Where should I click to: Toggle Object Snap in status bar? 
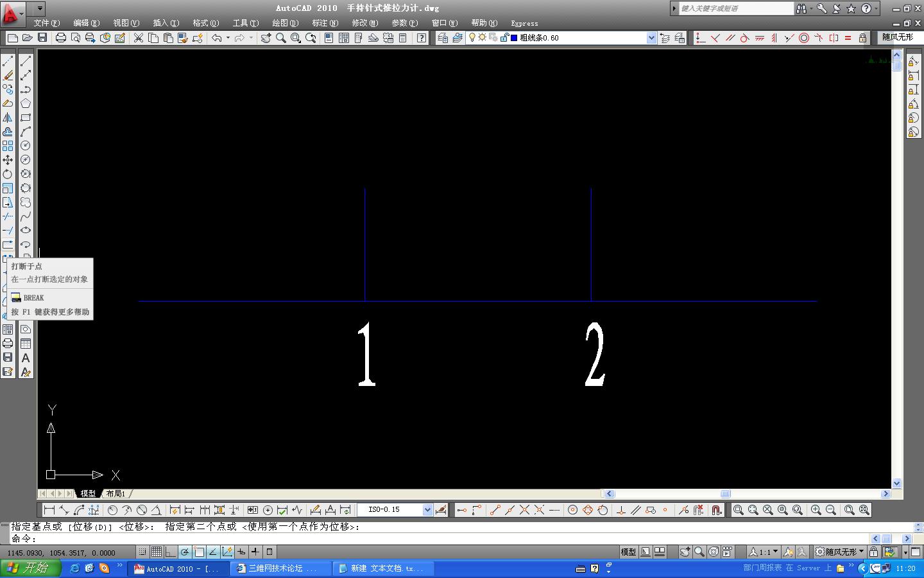(199, 552)
